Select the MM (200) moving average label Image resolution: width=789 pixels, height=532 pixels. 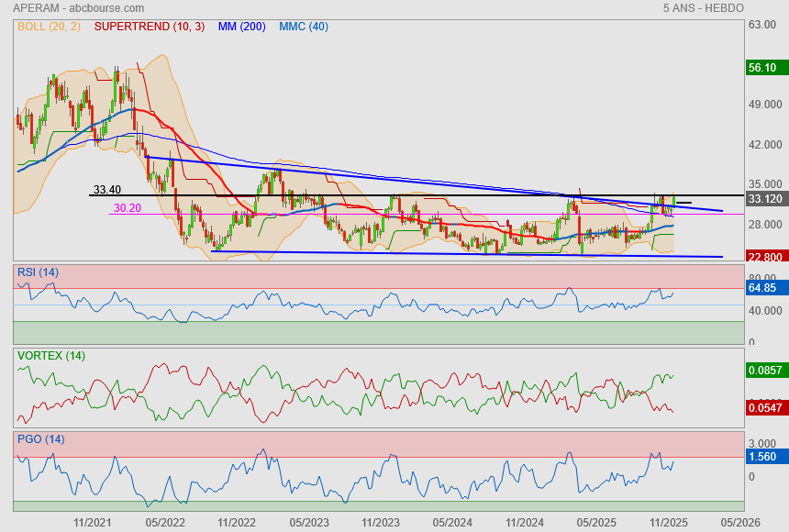(x=241, y=26)
